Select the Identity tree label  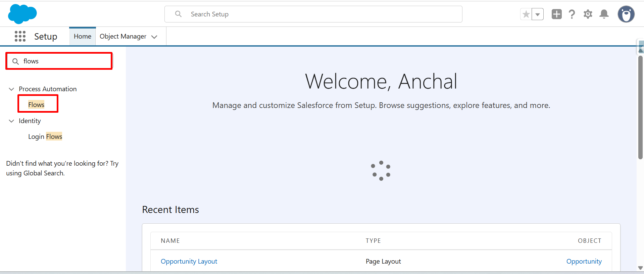[x=30, y=121]
